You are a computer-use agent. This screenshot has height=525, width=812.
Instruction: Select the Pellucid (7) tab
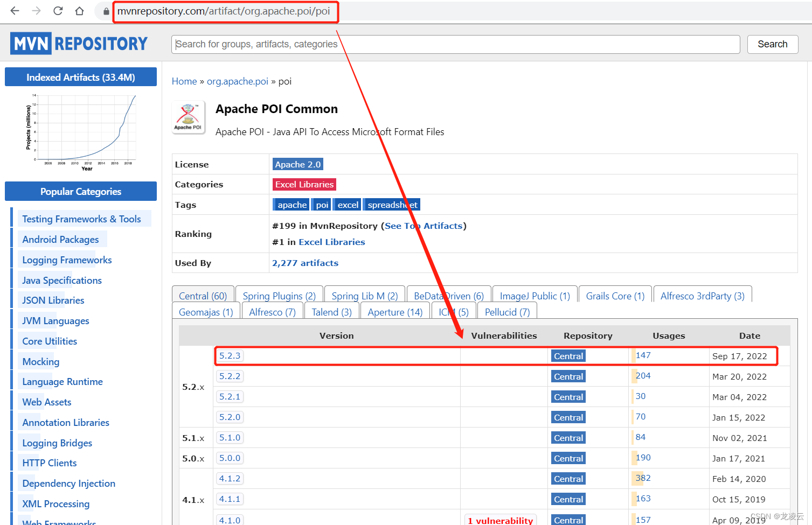(x=507, y=311)
